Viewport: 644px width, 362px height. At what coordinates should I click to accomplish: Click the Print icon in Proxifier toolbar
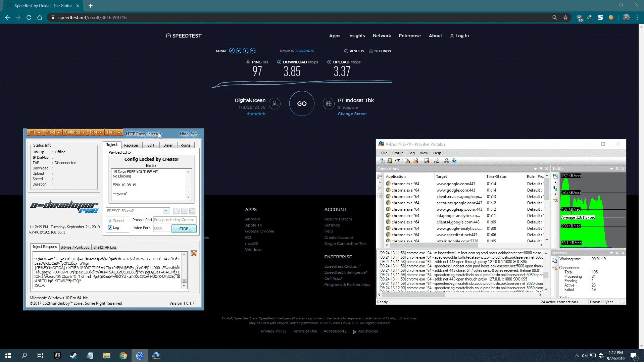(x=447, y=161)
